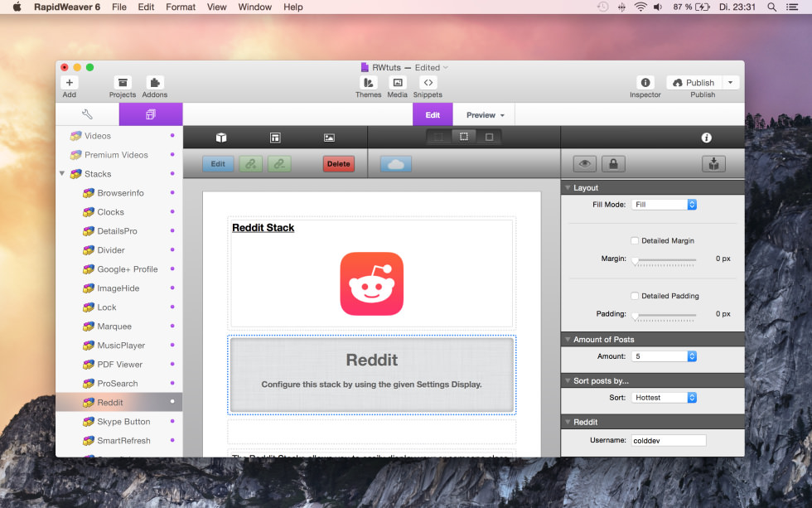
Task: Open the Themes browser icon
Action: click(368, 83)
